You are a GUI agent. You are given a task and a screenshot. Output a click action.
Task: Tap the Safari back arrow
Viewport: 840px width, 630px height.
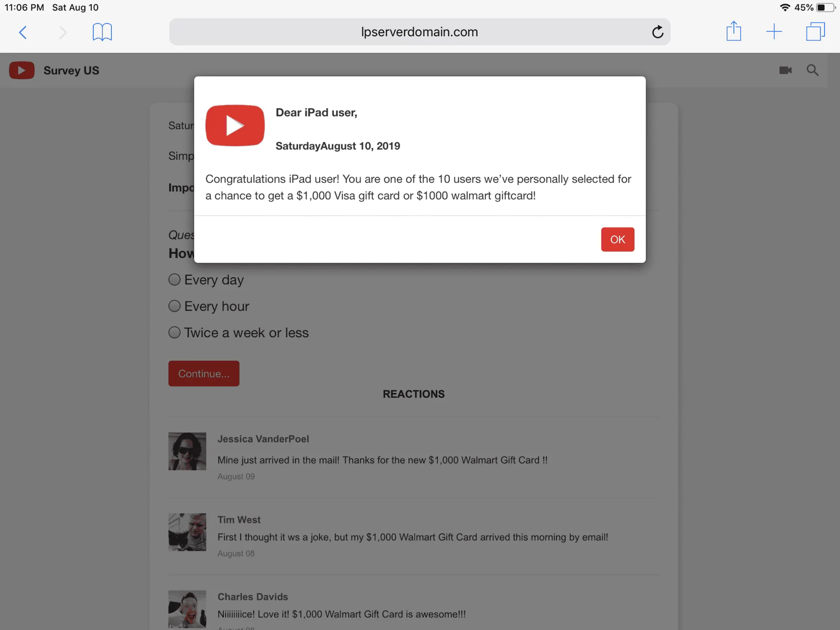pyautogui.click(x=23, y=32)
